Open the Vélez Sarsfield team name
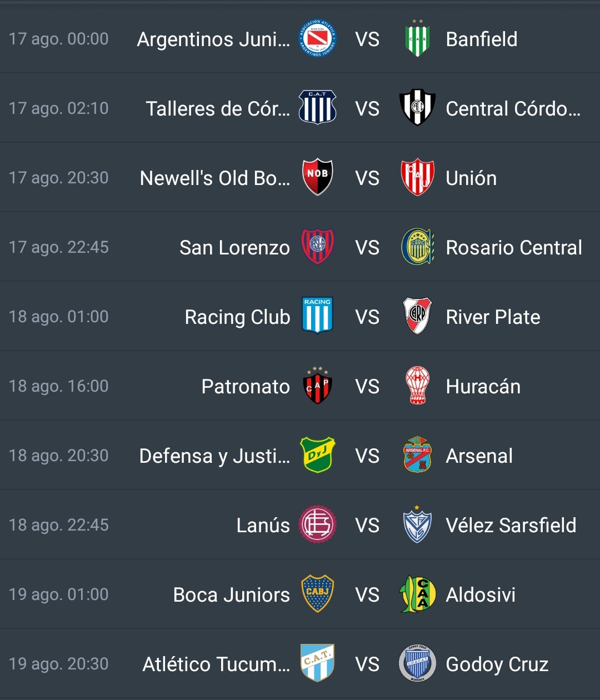The height and width of the screenshot is (700, 600). tap(511, 525)
